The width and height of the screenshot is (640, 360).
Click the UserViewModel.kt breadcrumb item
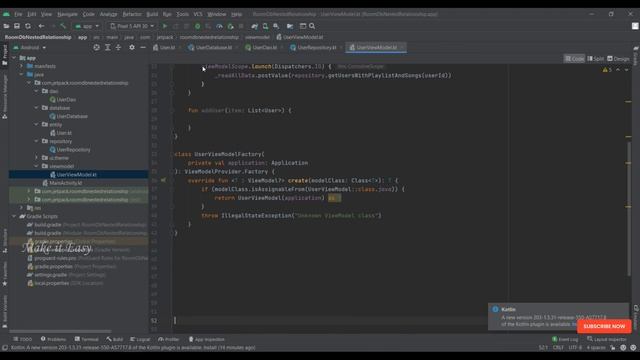(x=300, y=37)
